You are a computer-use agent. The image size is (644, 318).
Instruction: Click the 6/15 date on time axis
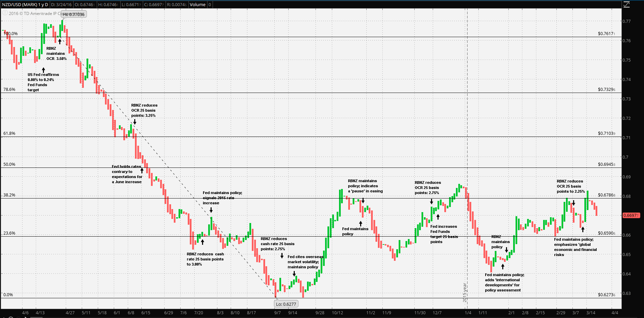(x=145, y=313)
